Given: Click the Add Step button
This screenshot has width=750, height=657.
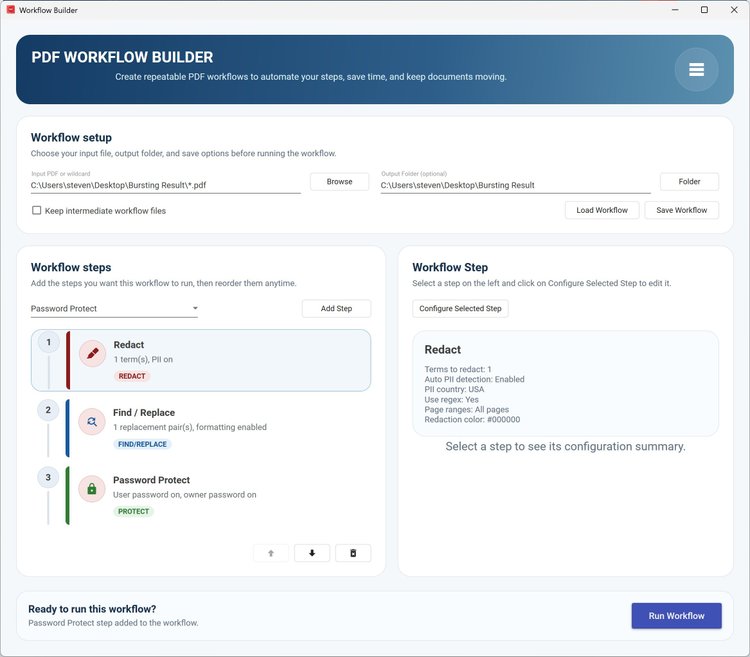Looking at the screenshot, I should coord(336,308).
